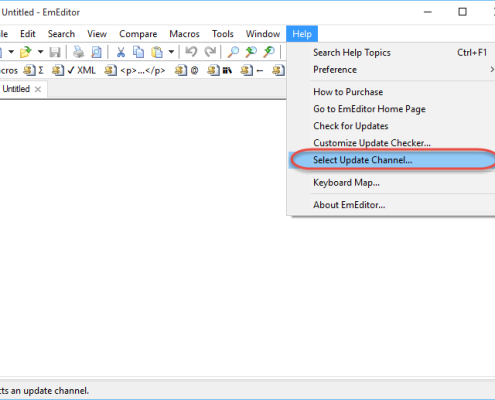495x400 pixels.
Task: Open Print Preview from the toolbar
Action: (96, 52)
